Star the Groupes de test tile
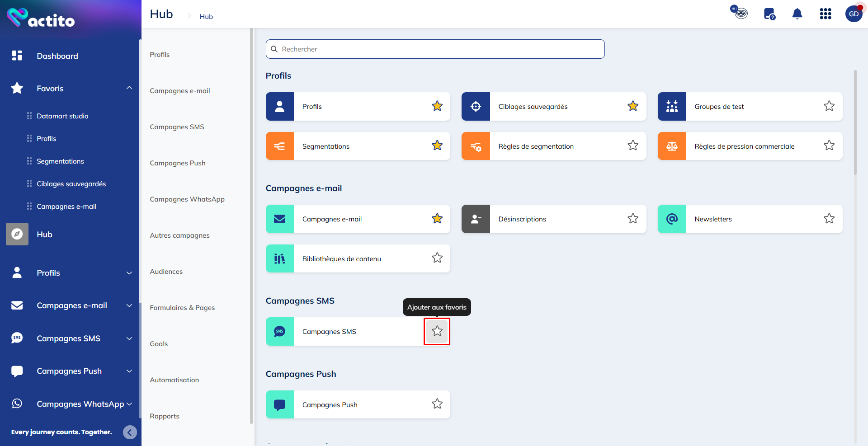The width and height of the screenshot is (868, 446). coord(829,106)
